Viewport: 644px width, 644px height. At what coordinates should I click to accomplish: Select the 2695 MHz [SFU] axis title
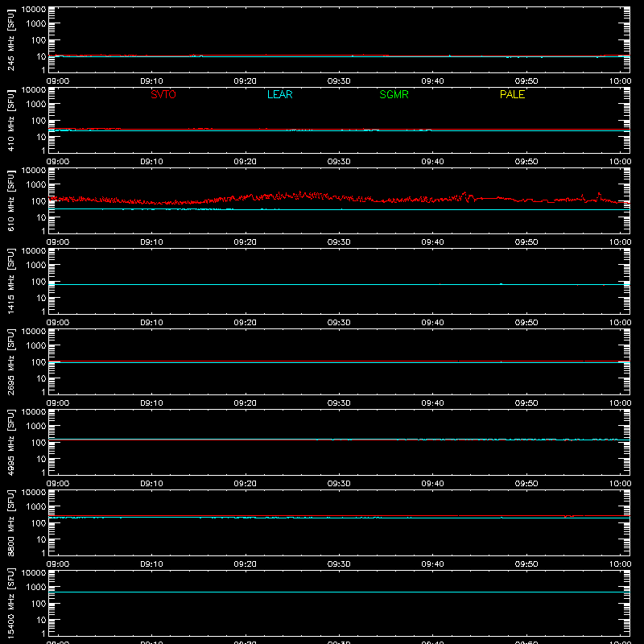(x=10, y=361)
